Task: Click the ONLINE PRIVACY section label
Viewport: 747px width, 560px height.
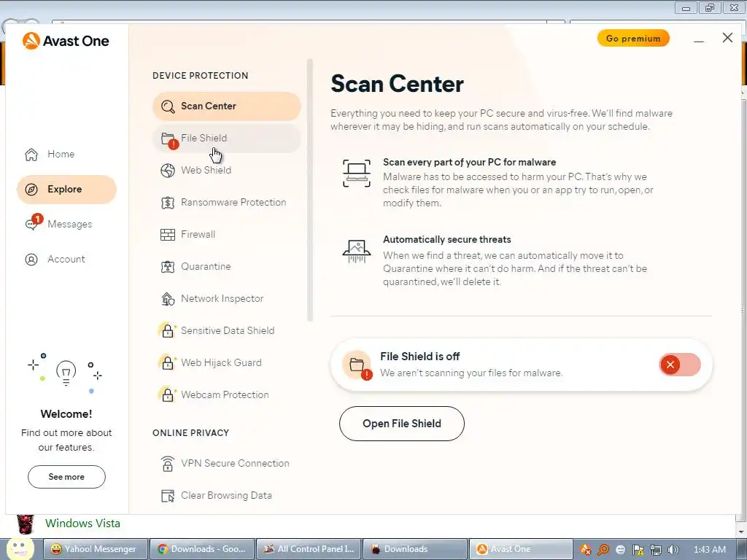Action: [190, 433]
